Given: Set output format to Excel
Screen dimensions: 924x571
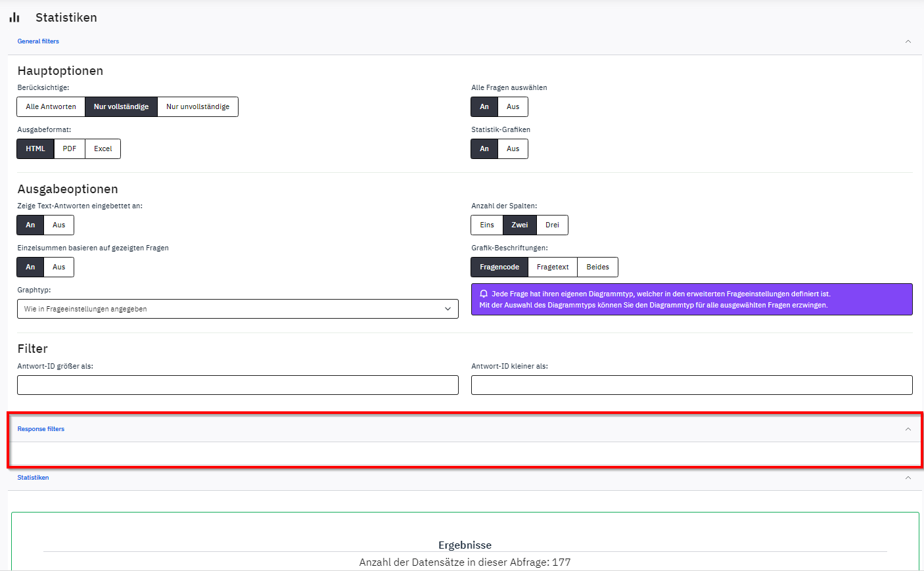Looking at the screenshot, I should pyautogui.click(x=103, y=148).
